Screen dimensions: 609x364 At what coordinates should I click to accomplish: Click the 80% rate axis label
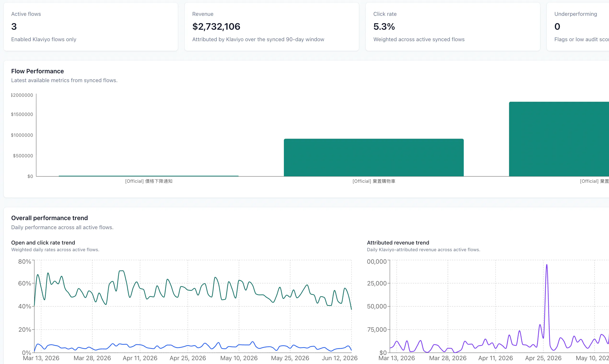click(24, 262)
